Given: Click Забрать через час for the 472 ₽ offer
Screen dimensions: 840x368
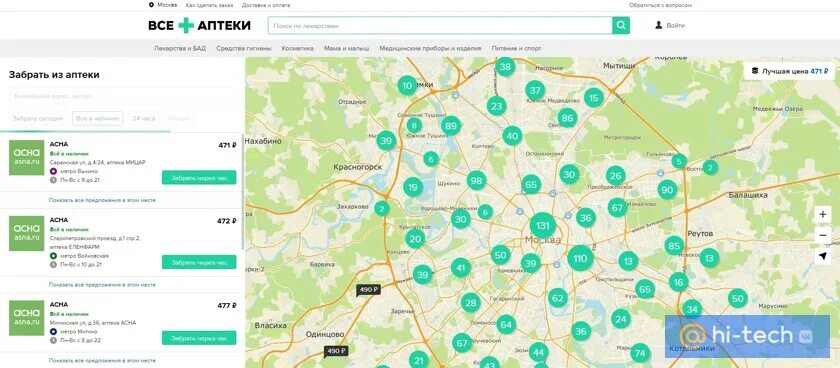Looking at the screenshot, I should click(199, 262).
